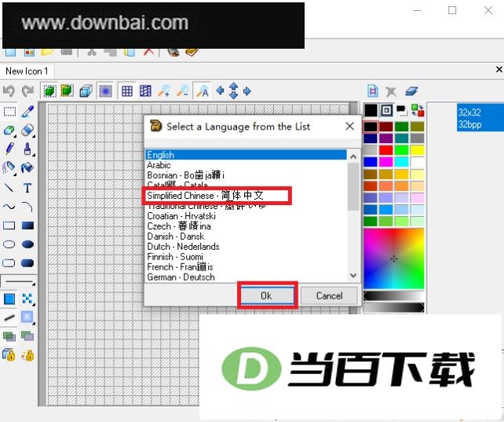Screen dimensions: 504x422
Task: Click the four-way move arrows icon
Action: [x=234, y=91]
